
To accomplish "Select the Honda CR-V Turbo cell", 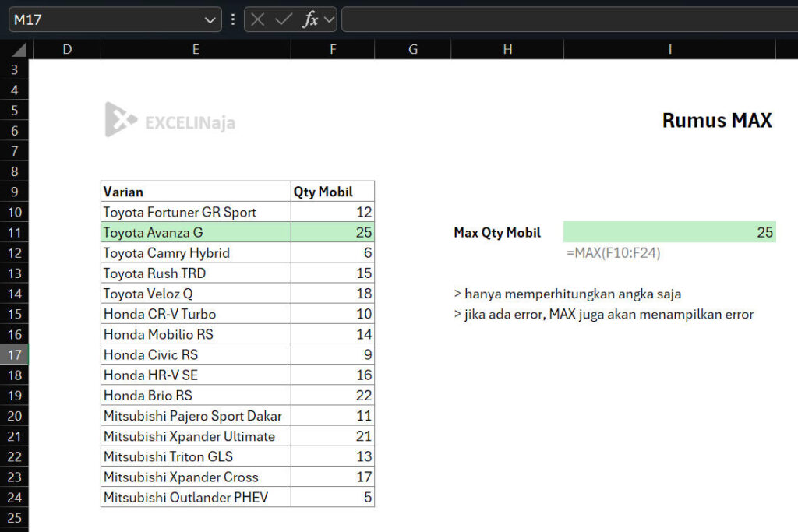I will [x=196, y=314].
